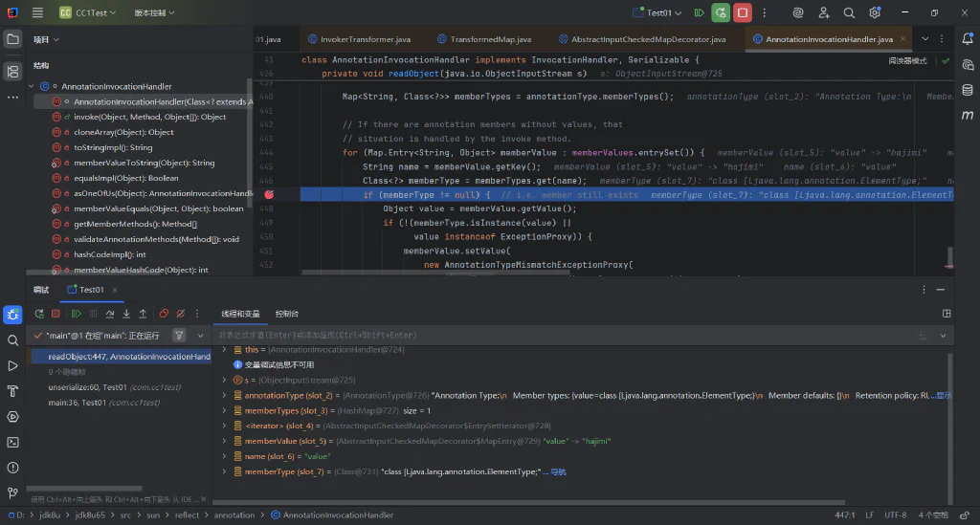
Task: Open the AI chat tool window icon on right bar
Action: (968, 65)
